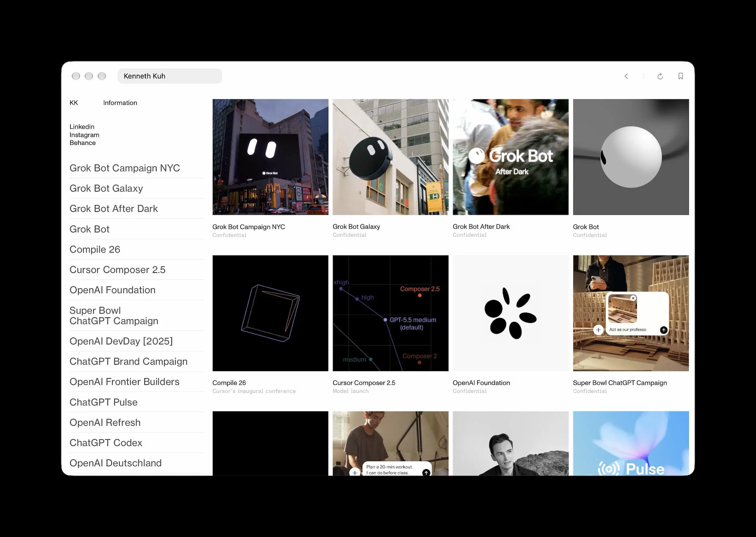Click the bookmark icon
This screenshot has width=756, height=537.
(681, 76)
